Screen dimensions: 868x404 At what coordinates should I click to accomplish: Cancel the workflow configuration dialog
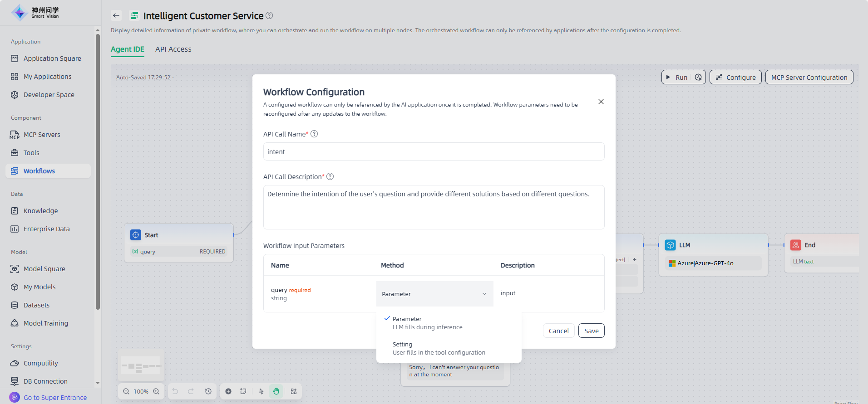point(558,331)
